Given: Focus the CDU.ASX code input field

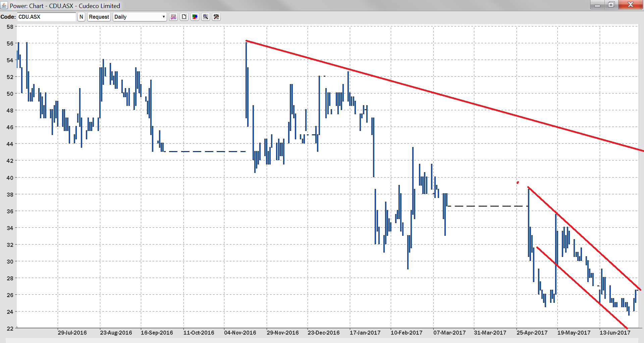Looking at the screenshot, I should [47, 17].
